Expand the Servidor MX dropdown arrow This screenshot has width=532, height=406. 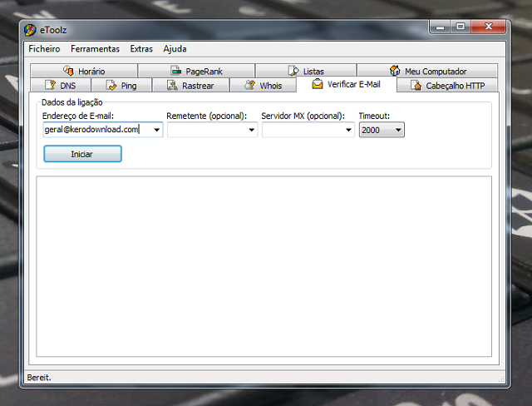tap(348, 130)
